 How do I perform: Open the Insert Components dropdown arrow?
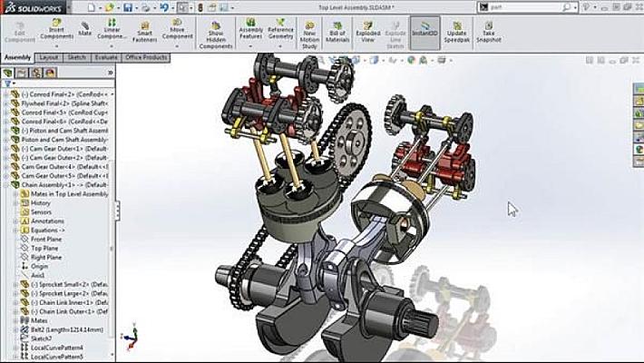tap(56, 45)
